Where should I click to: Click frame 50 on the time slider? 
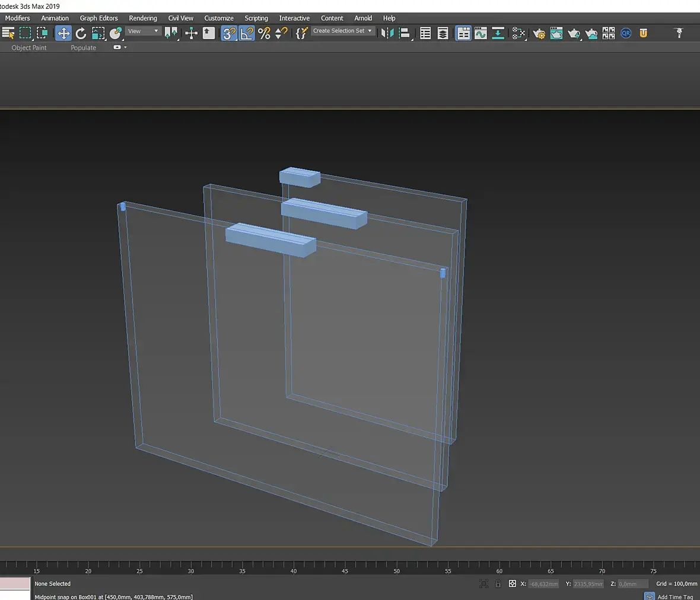pos(396,566)
